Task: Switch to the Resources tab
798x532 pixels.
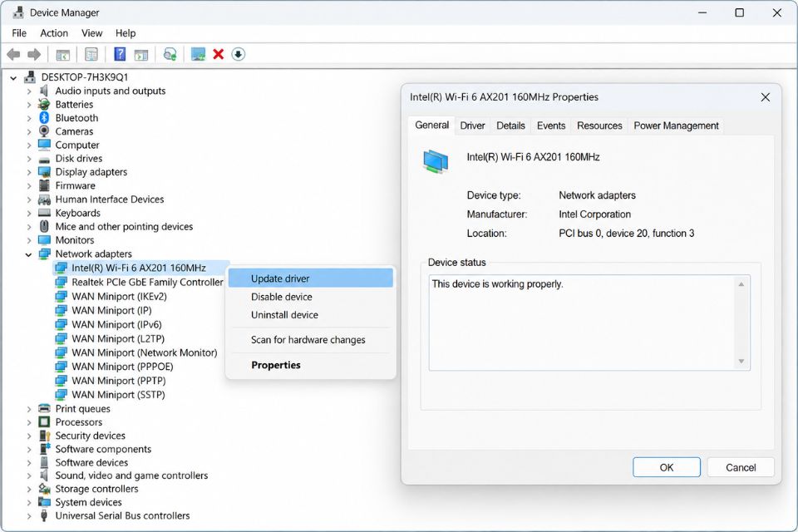Action: tap(599, 126)
